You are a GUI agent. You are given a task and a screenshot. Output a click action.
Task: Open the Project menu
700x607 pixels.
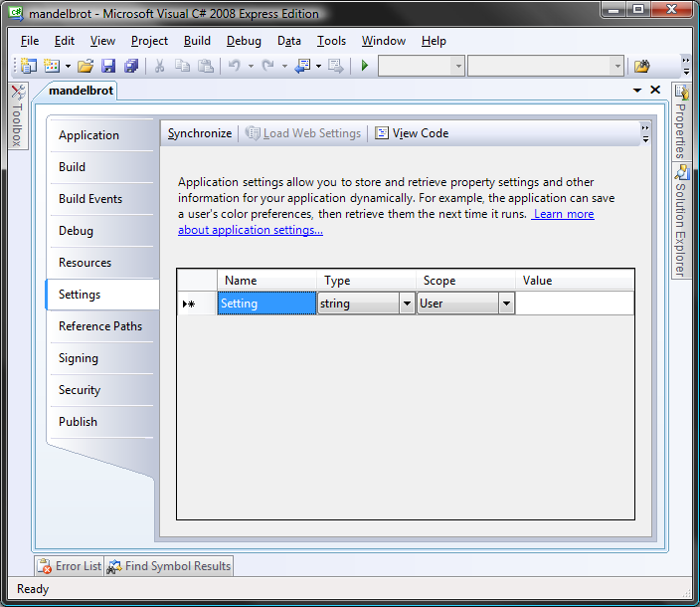(149, 41)
